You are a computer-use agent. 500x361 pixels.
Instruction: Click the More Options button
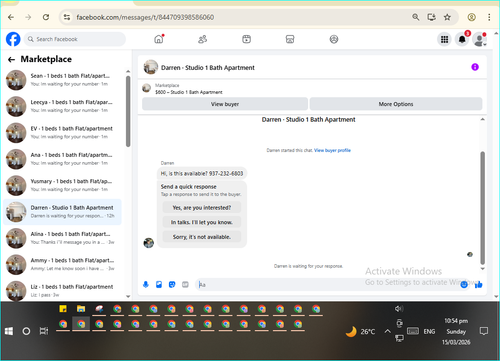(396, 104)
